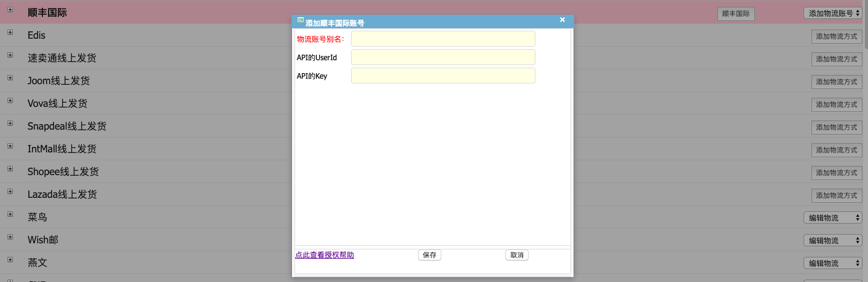Select the Snapdeal线上发货 row title
The width and height of the screenshot is (868, 282).
67,126
